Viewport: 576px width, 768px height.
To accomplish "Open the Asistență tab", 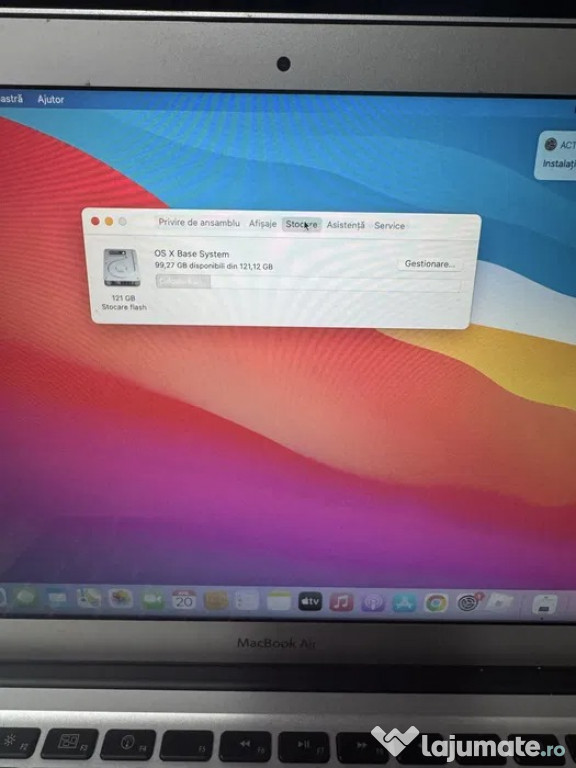I will click(346, 225).
